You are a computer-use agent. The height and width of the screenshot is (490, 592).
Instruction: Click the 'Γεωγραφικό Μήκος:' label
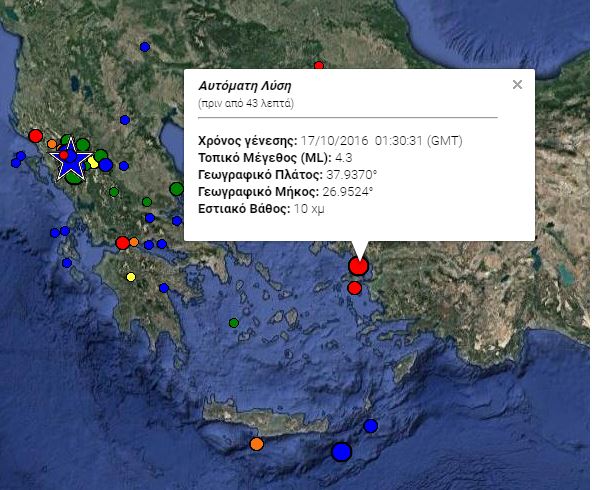pyautogui.click(x=259, y=191)
